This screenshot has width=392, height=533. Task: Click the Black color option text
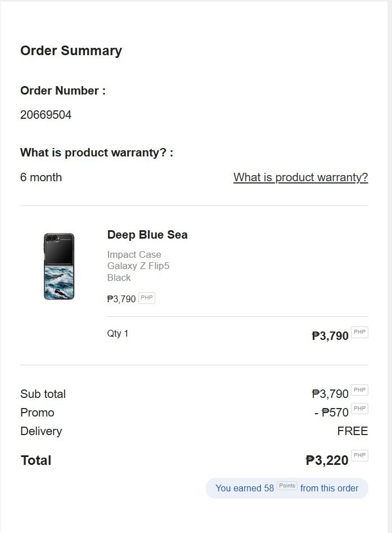[x=119, y=277]
